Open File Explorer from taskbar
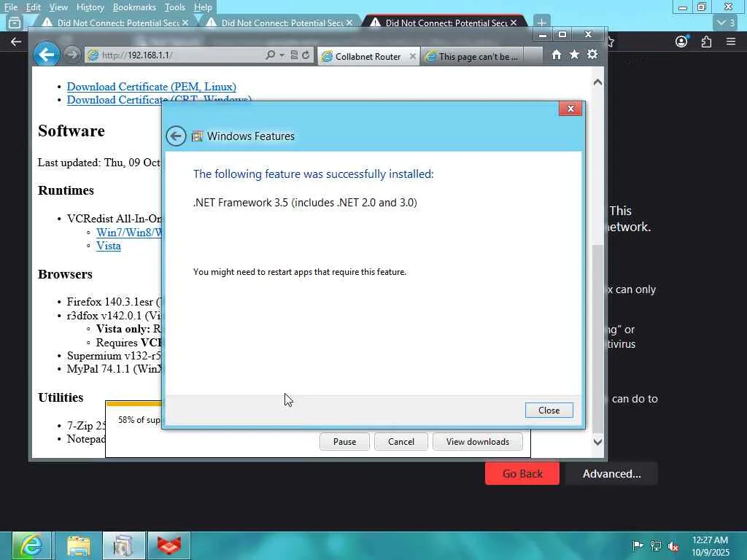747x560 pixels. pyautogui.click(x=79, y=545)
